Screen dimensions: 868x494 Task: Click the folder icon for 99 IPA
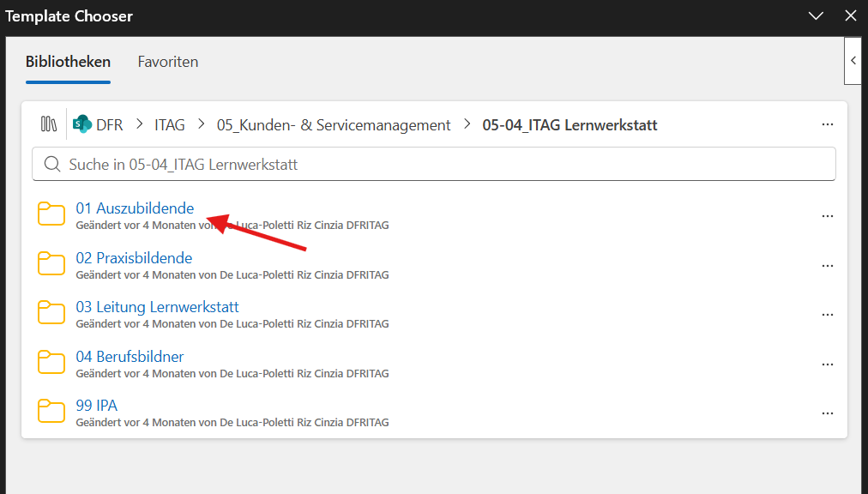point(51,411)
